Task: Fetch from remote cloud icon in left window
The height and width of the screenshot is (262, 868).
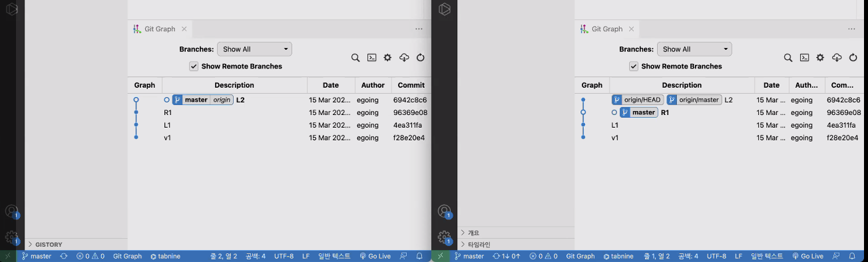Action: 404,58
